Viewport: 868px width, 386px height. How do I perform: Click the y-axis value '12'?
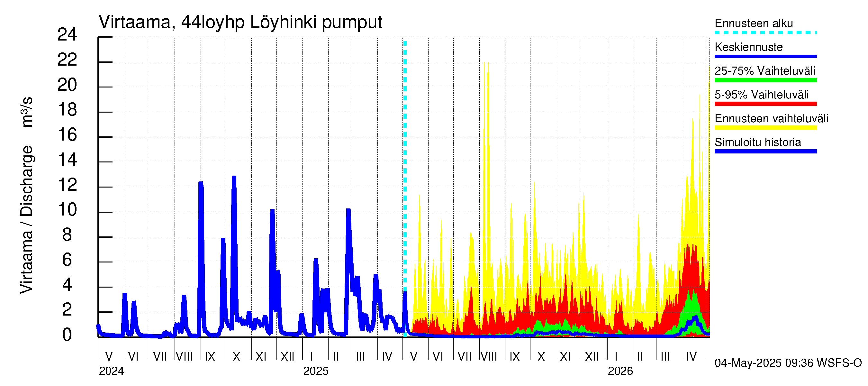pyautogui.click(x=68, y=185)
